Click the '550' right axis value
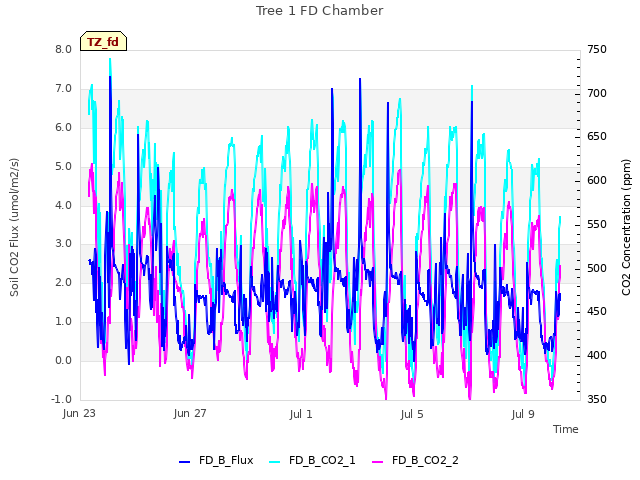 [597, 224]
